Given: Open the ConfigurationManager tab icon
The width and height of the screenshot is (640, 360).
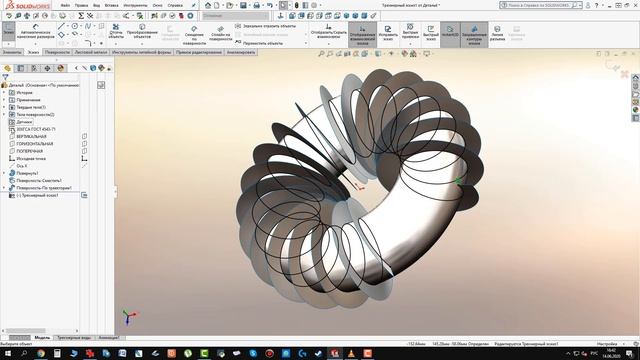Looking at the screenshot, I should pyautogui.click(x=34, y=68).
